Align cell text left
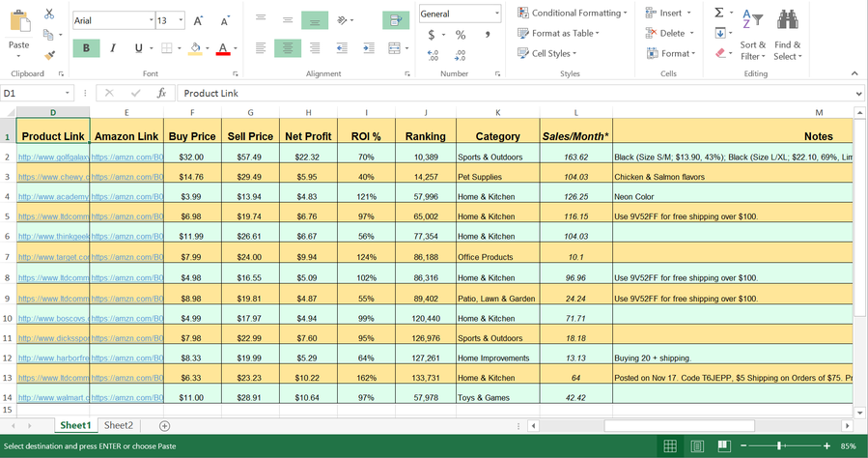The image size is (868, 458). click(261, 48)
